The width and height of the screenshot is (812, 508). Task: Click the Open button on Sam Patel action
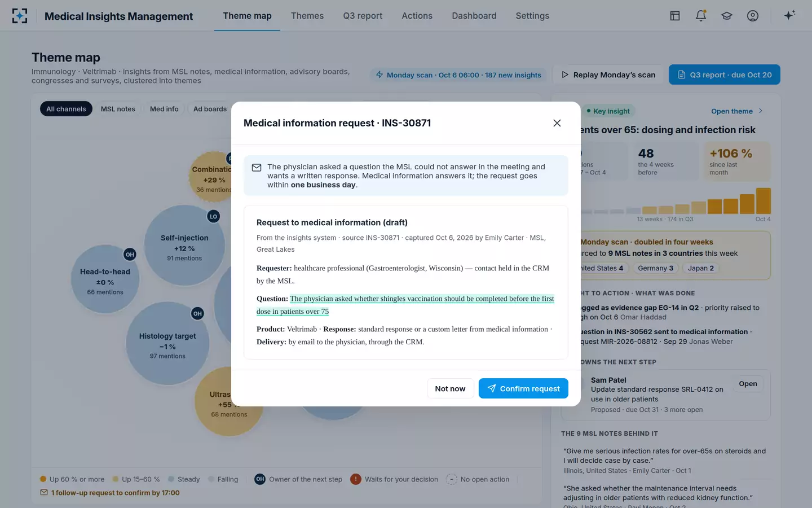click(x=748, y=384)
